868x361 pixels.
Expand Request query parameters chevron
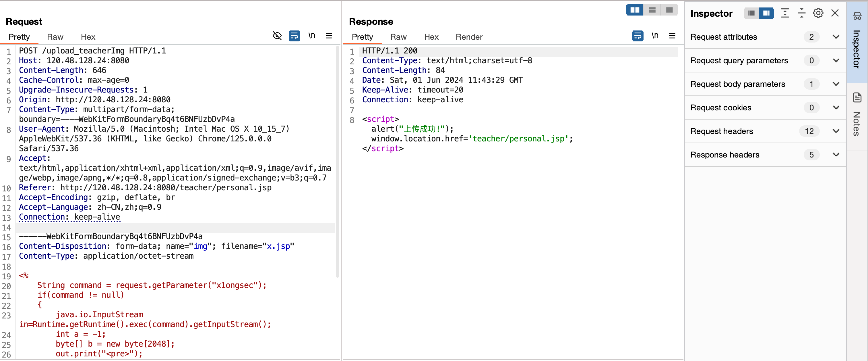pos(836,60)
